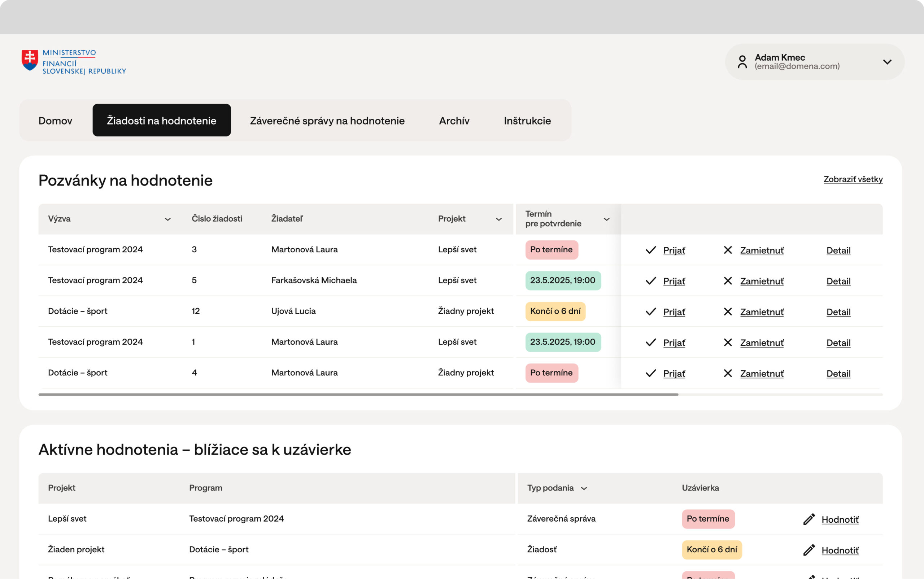Click Zamietnuť link for request number 3

click(x=762, y=251)
